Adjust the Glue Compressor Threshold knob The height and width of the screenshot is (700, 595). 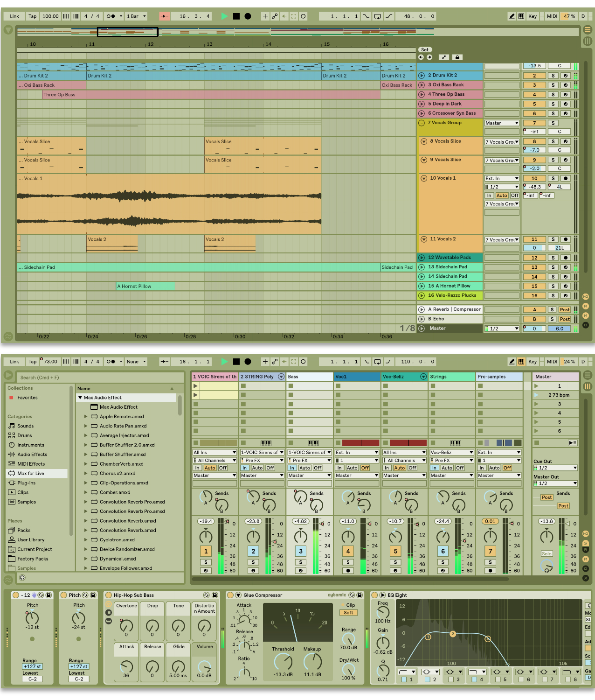(283, 661)
